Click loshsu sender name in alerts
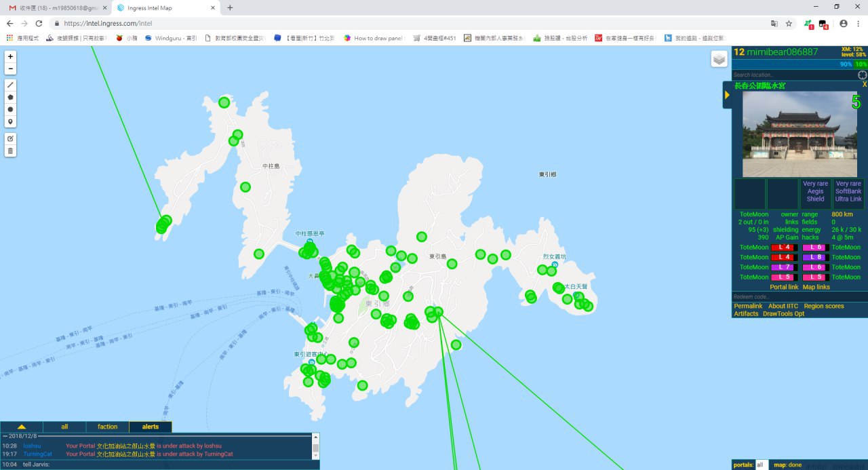The image size is (868, 470). (32, 446)
